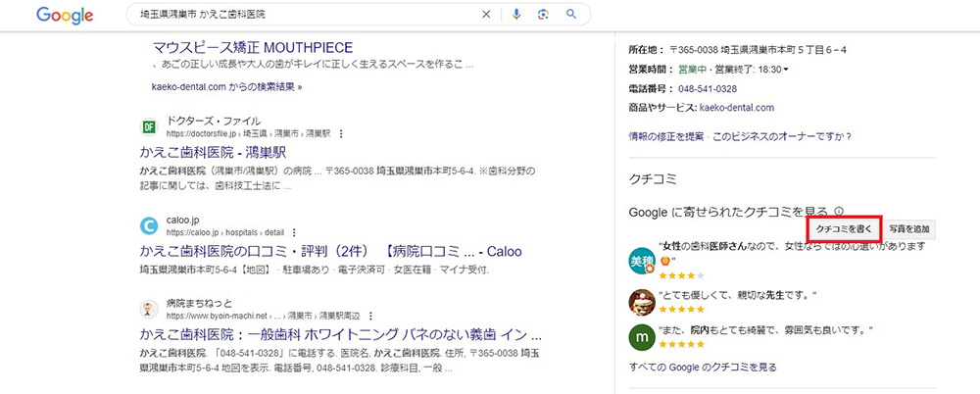This screenshot has width=980, height=394.
Task: Clear the search box with X icon
Action: [487, 15]
